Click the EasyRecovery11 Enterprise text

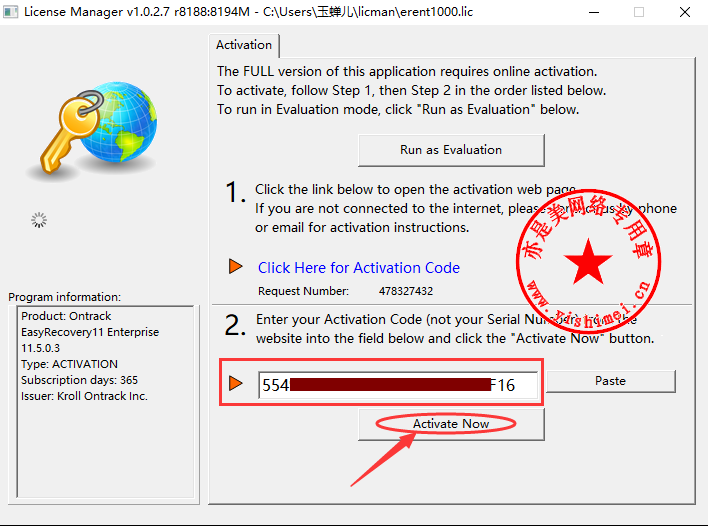click(90, 332)
